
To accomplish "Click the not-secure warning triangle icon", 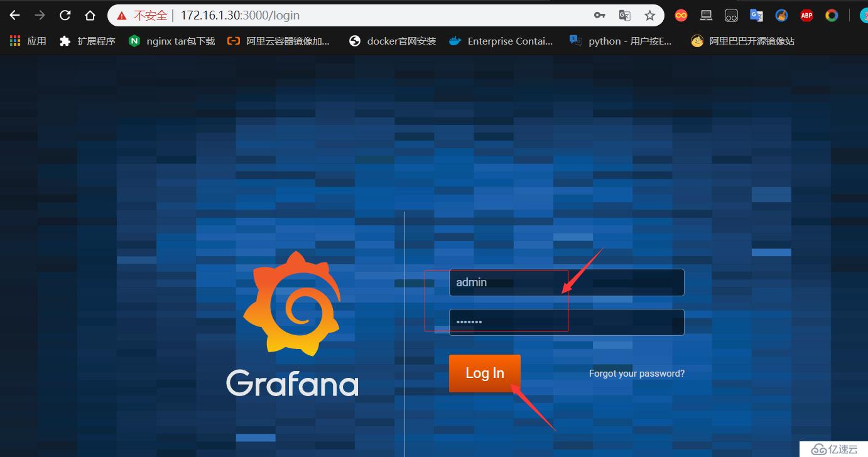I will (122, 16).
